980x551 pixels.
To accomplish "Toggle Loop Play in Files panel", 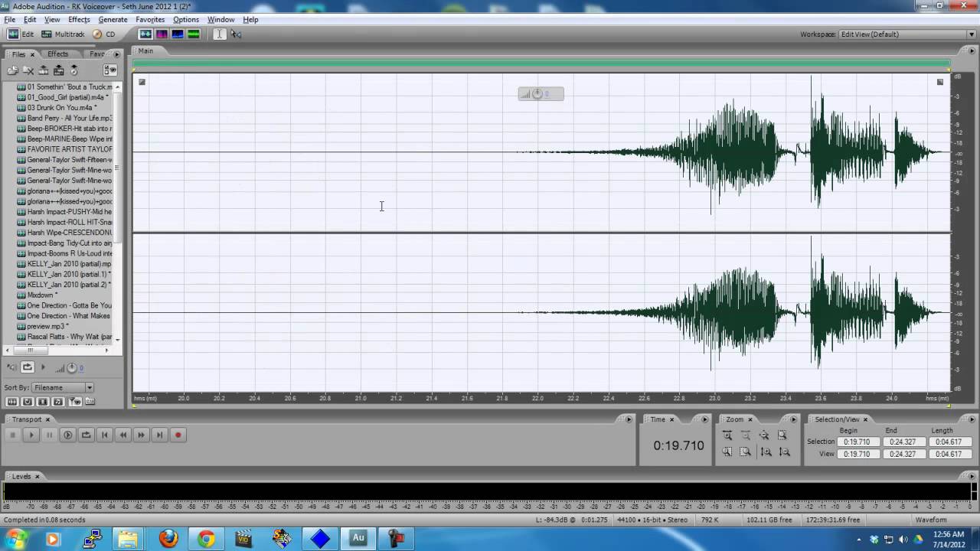I will [x=28, y=367].
